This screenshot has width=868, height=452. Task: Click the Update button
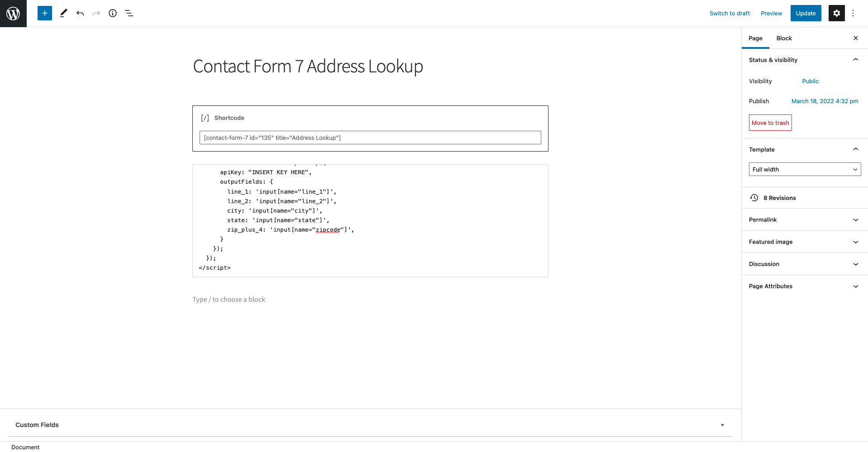806,13
